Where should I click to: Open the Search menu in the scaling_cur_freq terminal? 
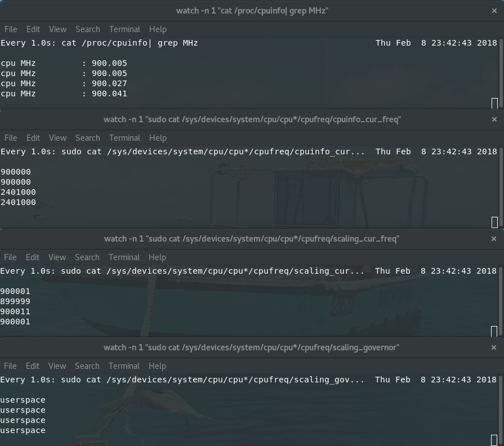coord(87,257)
